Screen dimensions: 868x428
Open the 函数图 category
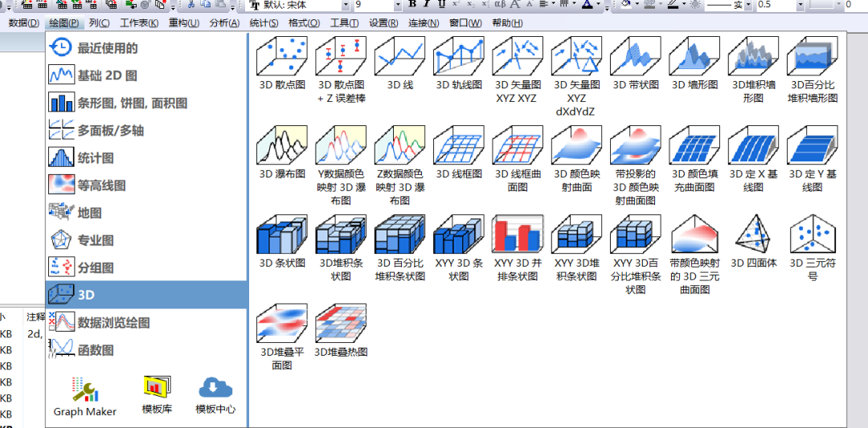(146, 349)
